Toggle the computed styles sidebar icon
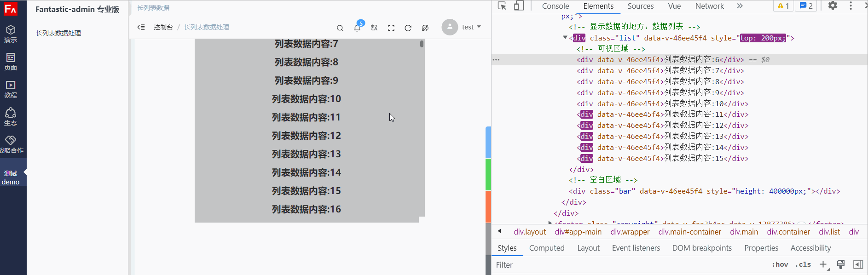 858,264
